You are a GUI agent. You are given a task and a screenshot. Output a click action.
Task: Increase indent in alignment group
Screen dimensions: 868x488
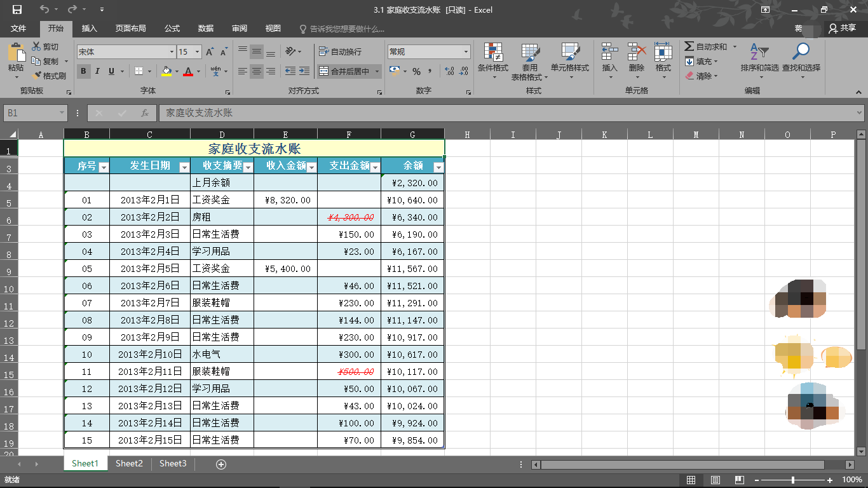click(x=304, y=71)
